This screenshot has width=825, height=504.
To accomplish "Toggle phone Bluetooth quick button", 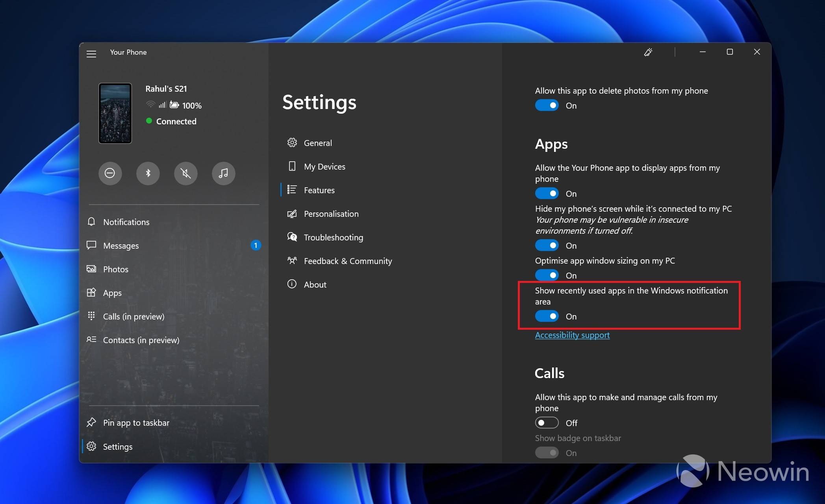I will pyautogui.click(x=148, y=173).
